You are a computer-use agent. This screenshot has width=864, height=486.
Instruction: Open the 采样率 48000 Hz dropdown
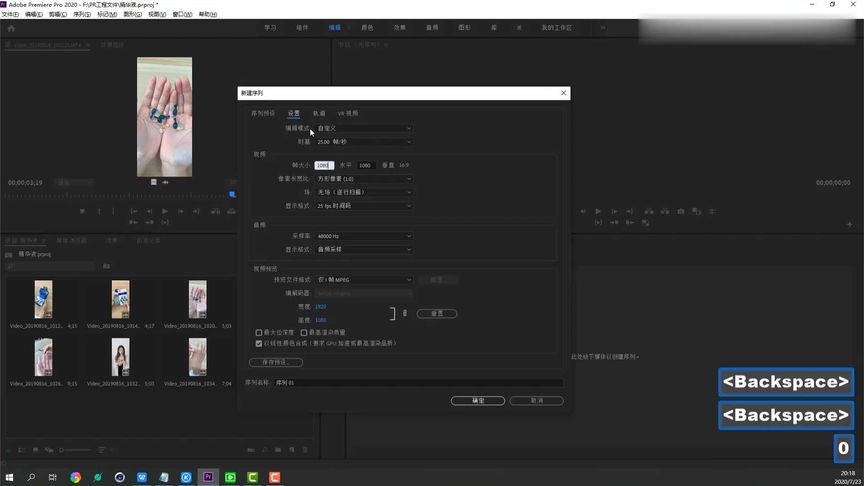pyautogui.click(x=364, y=236)
